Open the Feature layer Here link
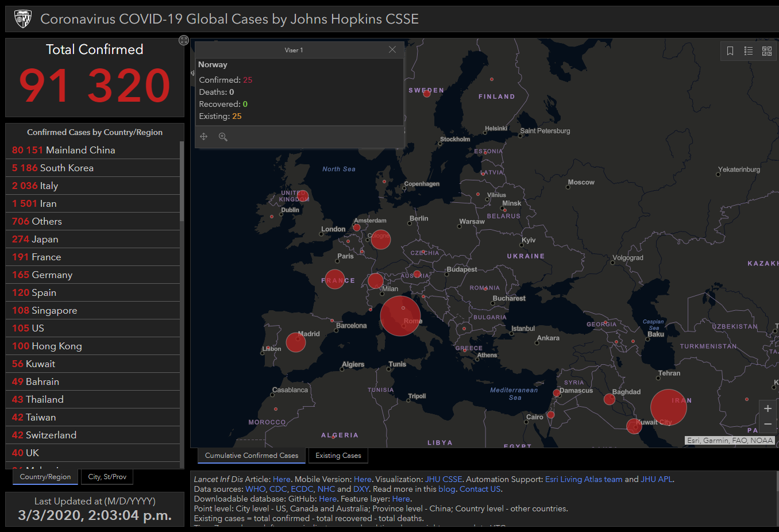779x532 pixels. point(401,499)
